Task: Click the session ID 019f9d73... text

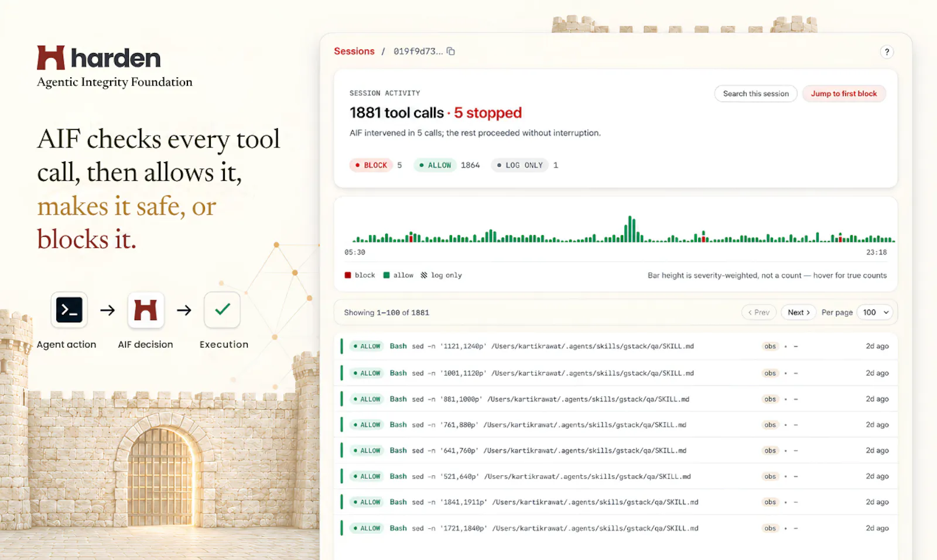Action: click(x=418, y=51)
